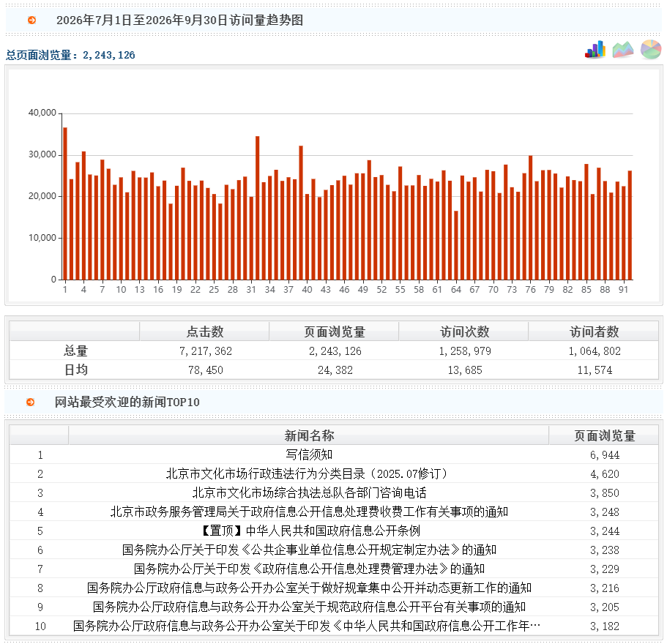The image size is (667, 644).
Task: Open news item 写信须知
Action: pos(309,455)
